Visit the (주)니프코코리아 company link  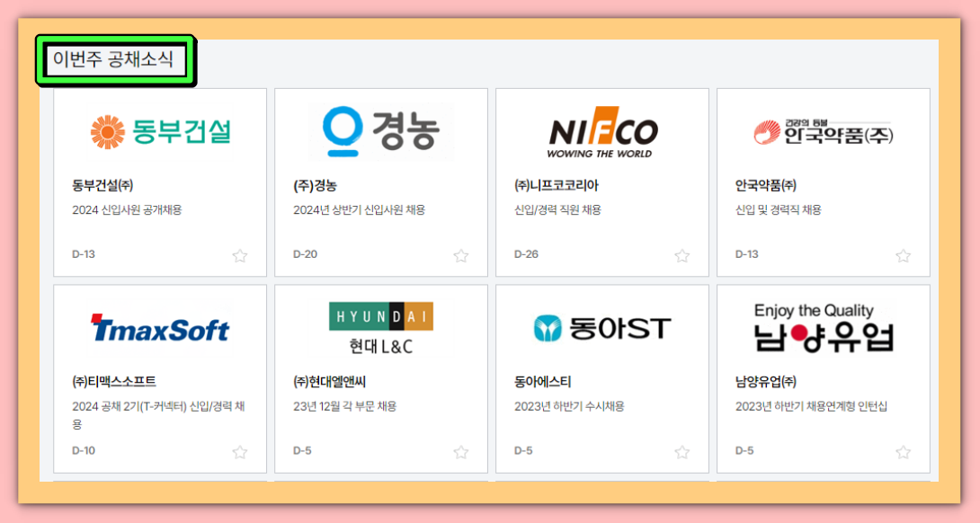pyautogui.click(x=557, y=186)
